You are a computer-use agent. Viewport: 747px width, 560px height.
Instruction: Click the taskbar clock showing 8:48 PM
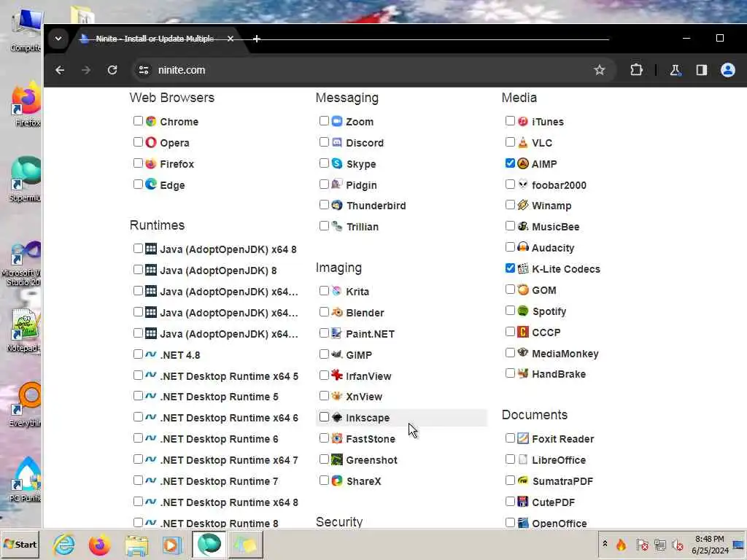click(x=710, y=545)
